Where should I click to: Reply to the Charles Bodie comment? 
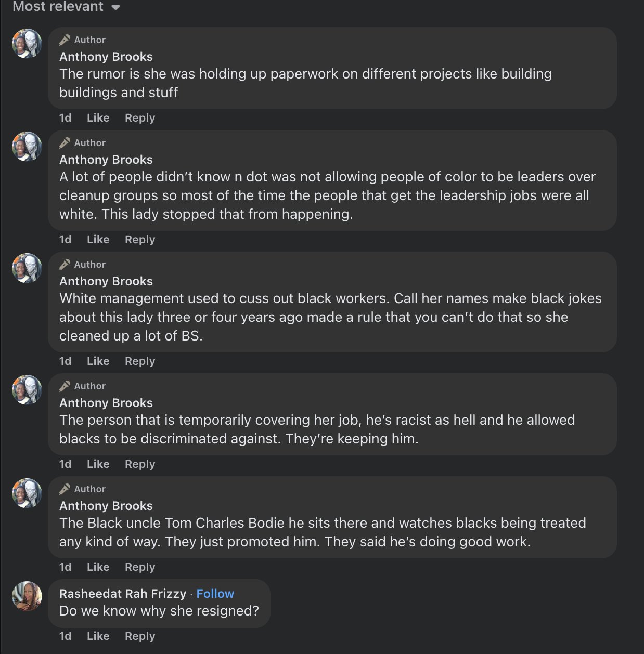140,567
